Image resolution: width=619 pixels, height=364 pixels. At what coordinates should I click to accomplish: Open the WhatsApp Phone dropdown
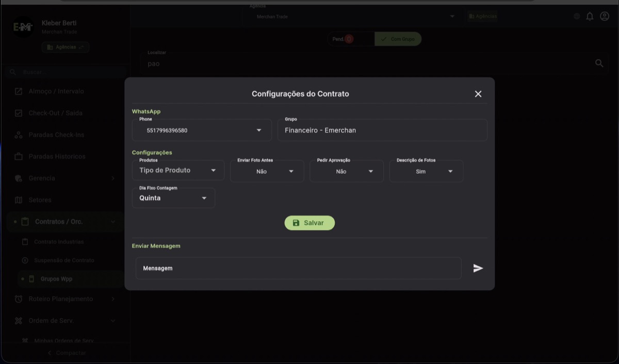click(258, 130)
